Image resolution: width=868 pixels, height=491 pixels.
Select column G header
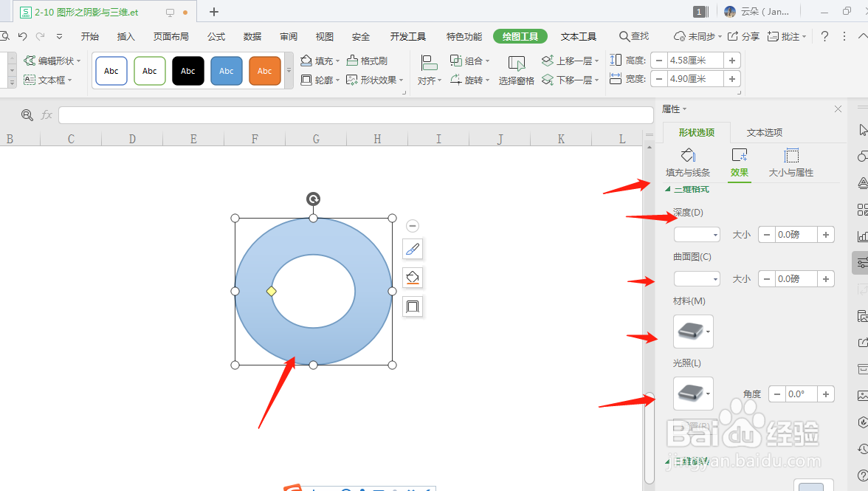pyautogui.click(x=316, y=138)
